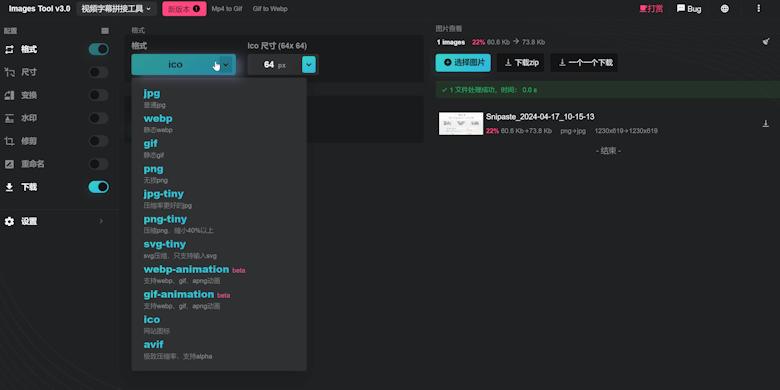Disable the 格式 toggle switch
The height and width of the screenshot is (390, 780).
pyautogui.click(x=98, y=49)
